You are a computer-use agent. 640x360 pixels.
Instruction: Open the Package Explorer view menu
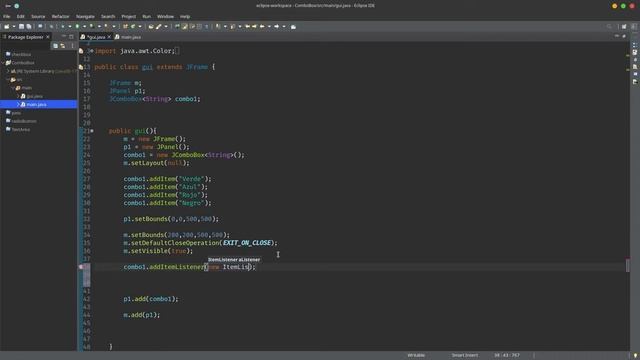pyautogui.click(x=72, y=46)
